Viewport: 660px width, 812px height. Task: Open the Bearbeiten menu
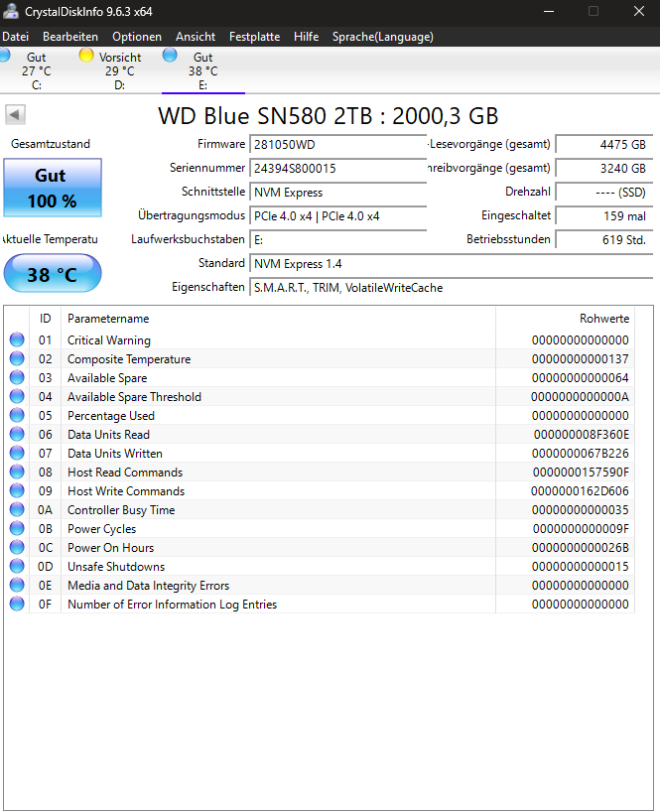tap(70, 37)
